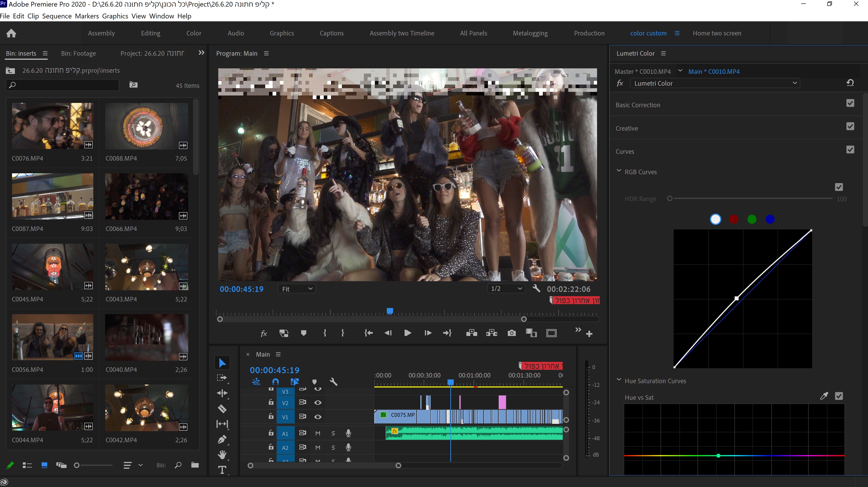The width and height of the screenshot is (868, 487).
Task: Click the Add Marker button in monitor
Action: (x=304, y=333)
